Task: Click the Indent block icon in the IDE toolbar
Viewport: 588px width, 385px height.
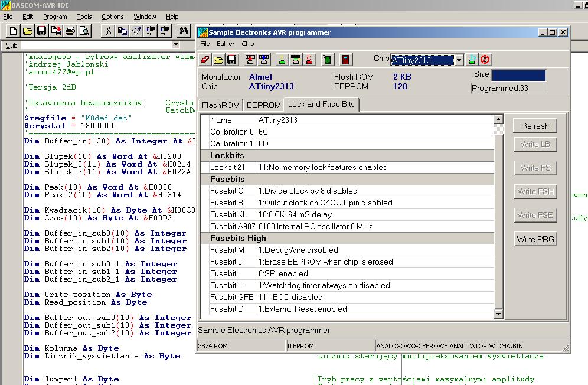Action: 151,31
